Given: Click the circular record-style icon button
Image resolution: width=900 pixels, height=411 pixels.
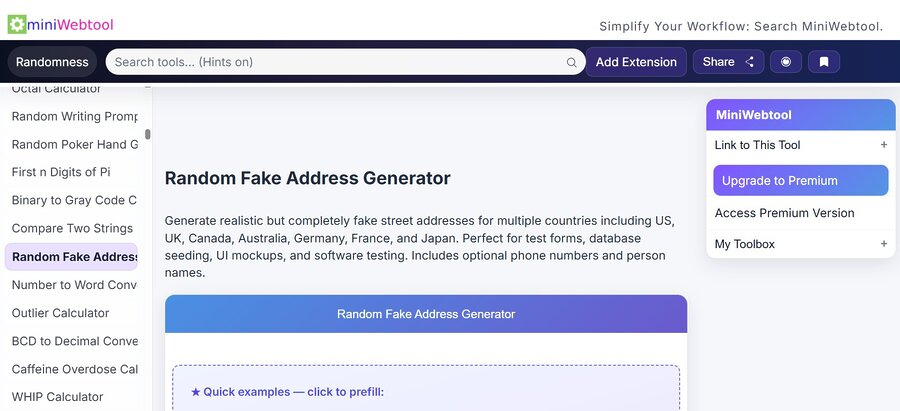Looking at the screenshot, I should pyautogui.click(x=786, y=62).
